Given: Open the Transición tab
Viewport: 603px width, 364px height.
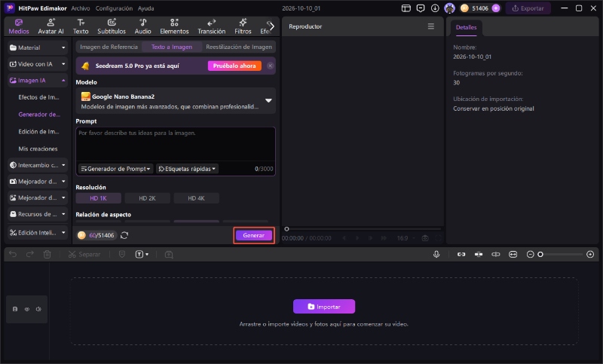Looking at the screenshot, I should (x=212, y=26).
